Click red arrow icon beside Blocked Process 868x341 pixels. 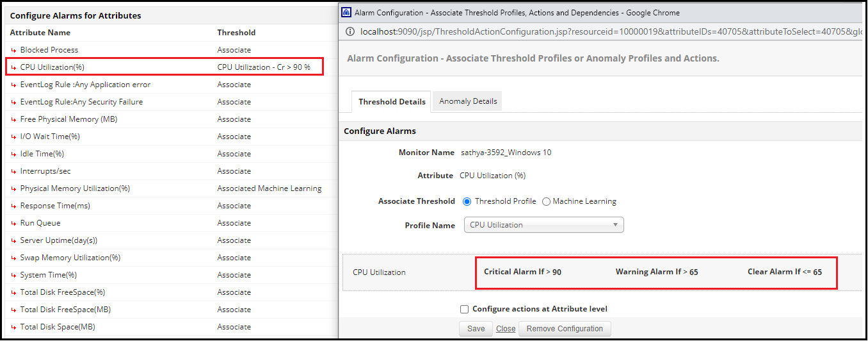click(x=13, y=50)
